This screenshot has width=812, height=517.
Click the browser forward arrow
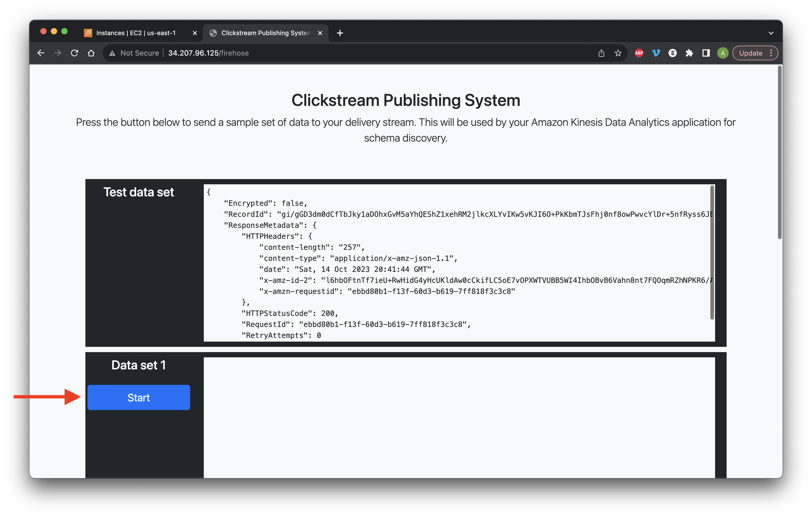pos(58,53)
